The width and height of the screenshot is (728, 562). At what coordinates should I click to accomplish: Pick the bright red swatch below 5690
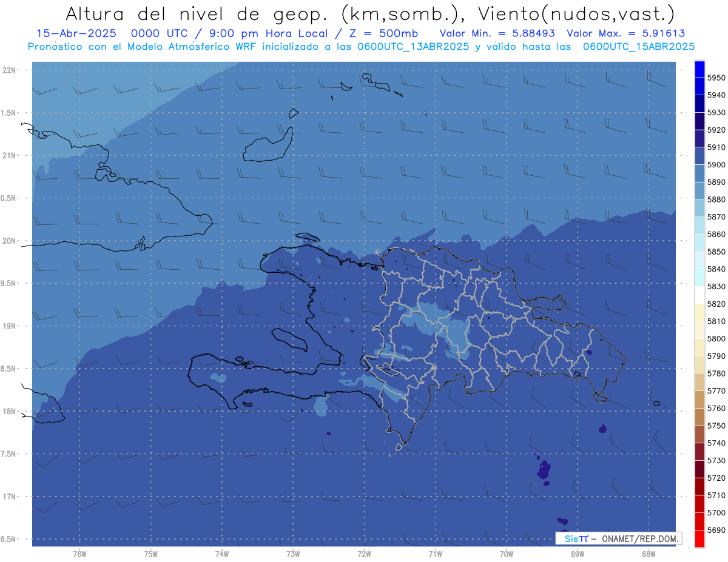pos(699,538)
